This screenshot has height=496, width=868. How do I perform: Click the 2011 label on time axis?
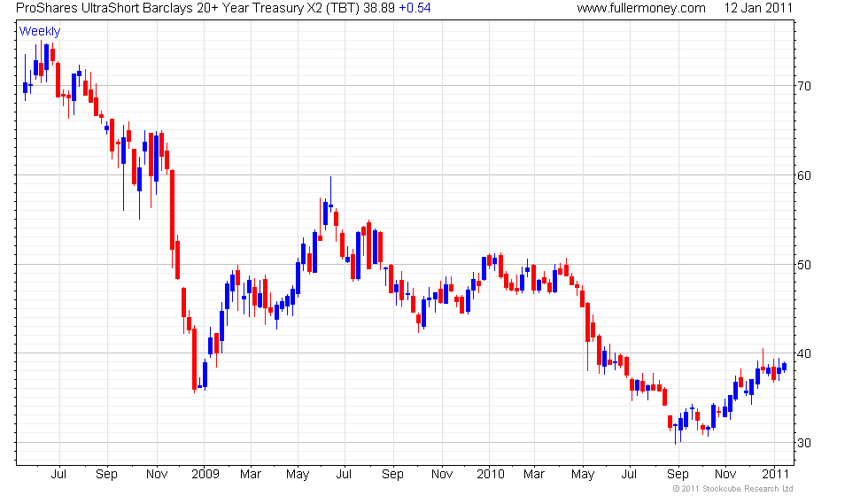coord(775,475)
